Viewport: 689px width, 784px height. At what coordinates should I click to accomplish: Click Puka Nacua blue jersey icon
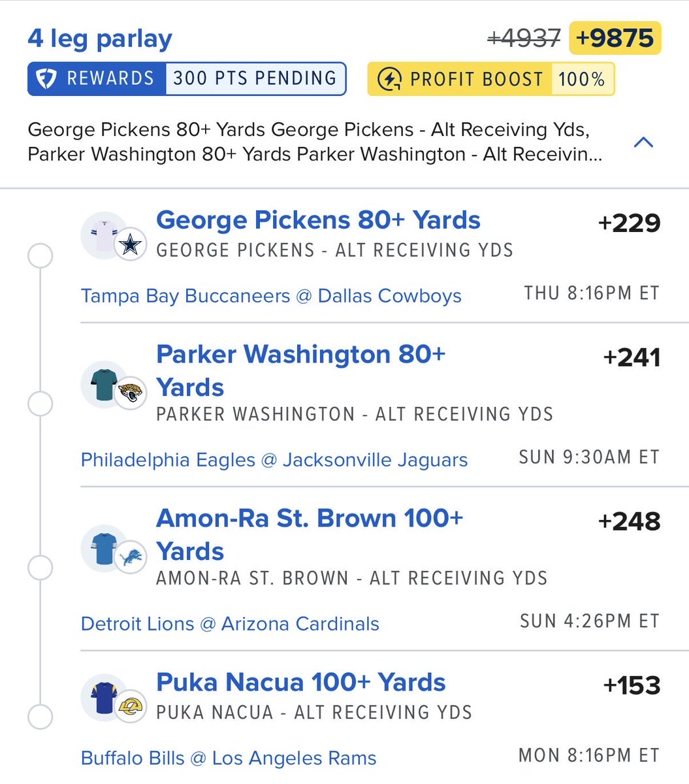coord(104,697)
